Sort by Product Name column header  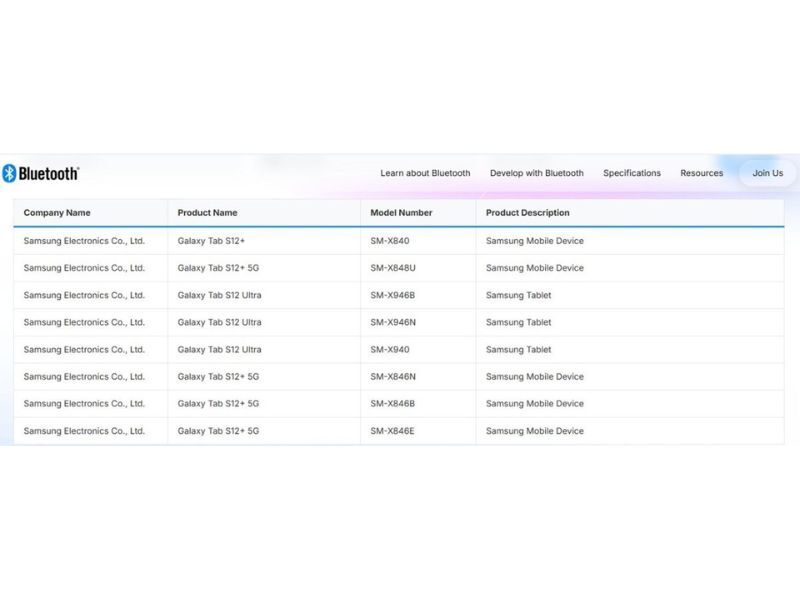tap(207, 213)
